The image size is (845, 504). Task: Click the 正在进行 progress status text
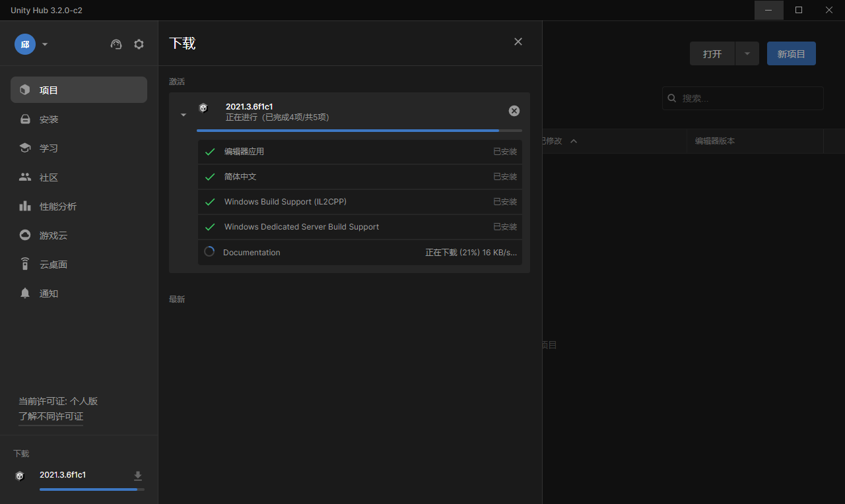277,117
